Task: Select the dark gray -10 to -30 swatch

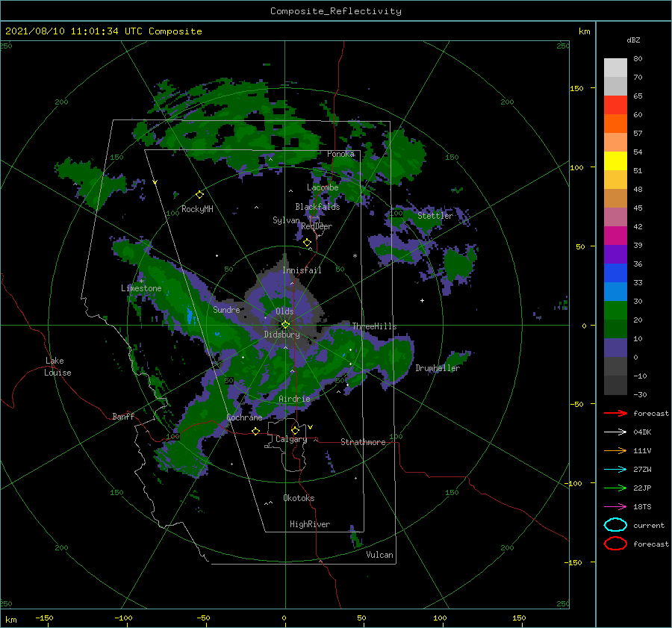Action: [x=615, y=385]
